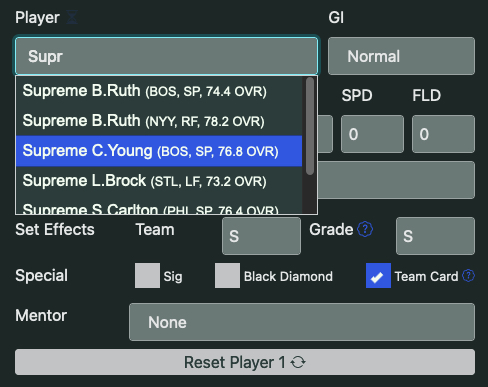This screenshot has height=387, width=488.
Task: Choose Supreme B.Ruth NYY RF option
Action: coord(159,121)
